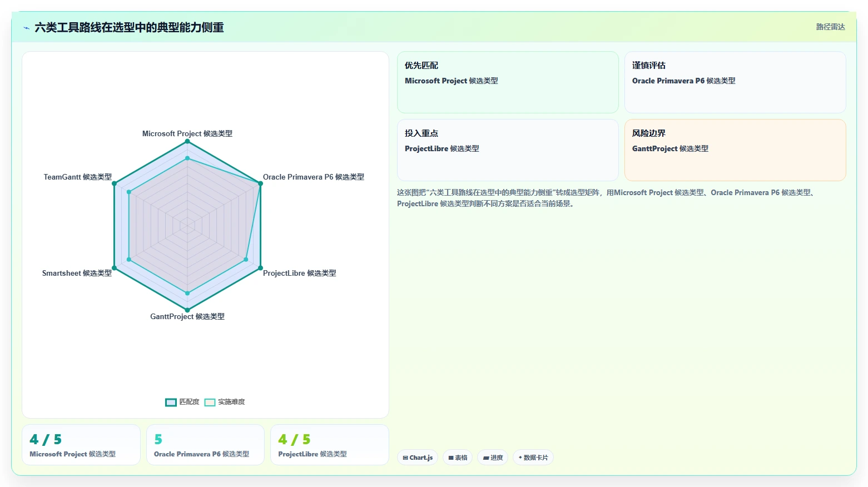
Task: Select the 5 Oracle Primavera P6 stat card
Action: (x=205, y=445)
